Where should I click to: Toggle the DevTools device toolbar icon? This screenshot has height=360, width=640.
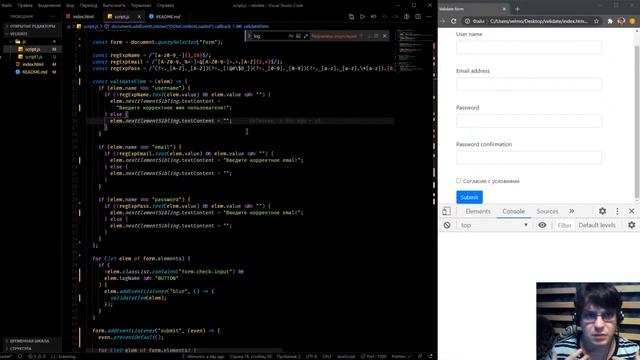coord(446,211)
